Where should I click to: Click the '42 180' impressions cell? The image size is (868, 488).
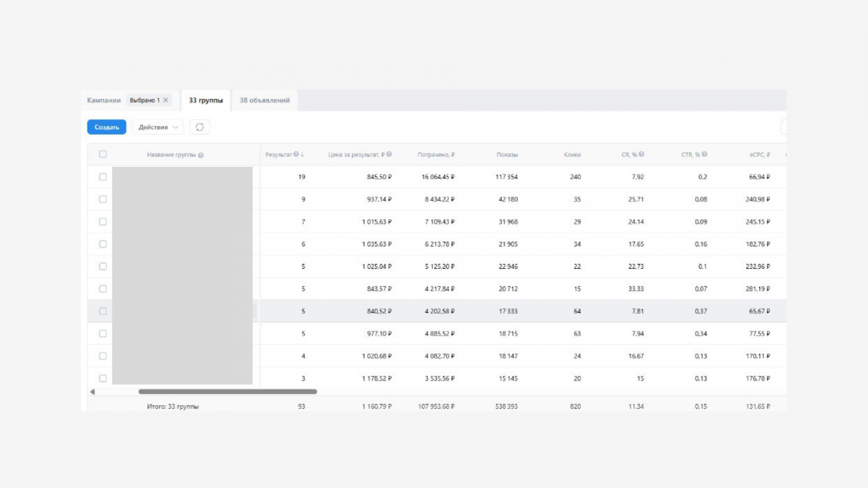click(508, 200)
